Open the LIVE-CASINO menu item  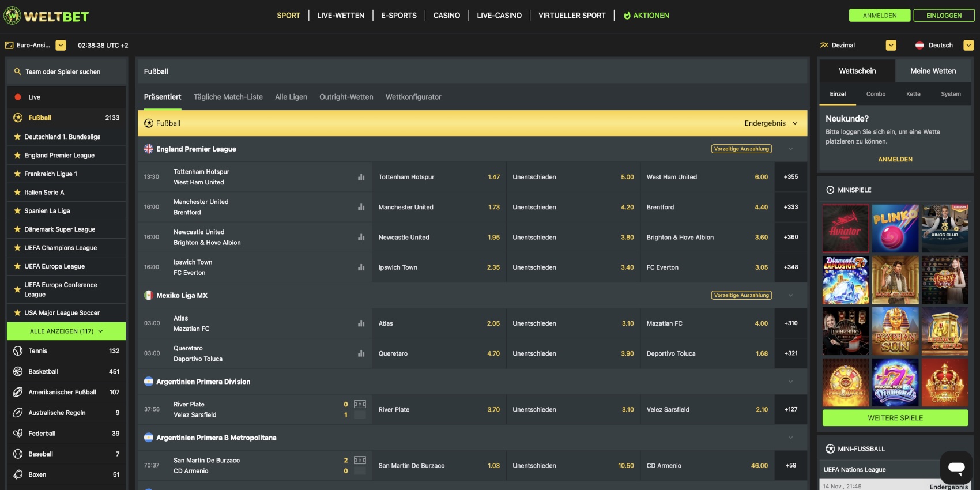tap(499, 16)
